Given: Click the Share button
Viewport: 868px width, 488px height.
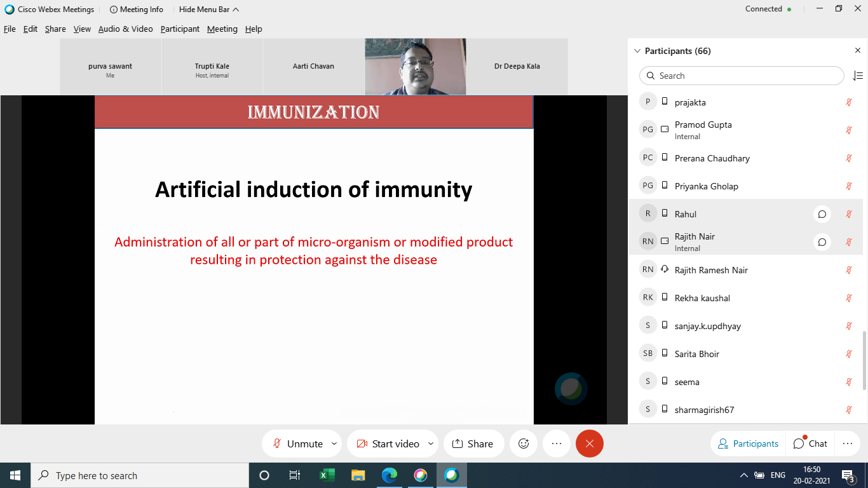Looking at the screenshot, I should point(472,444).
